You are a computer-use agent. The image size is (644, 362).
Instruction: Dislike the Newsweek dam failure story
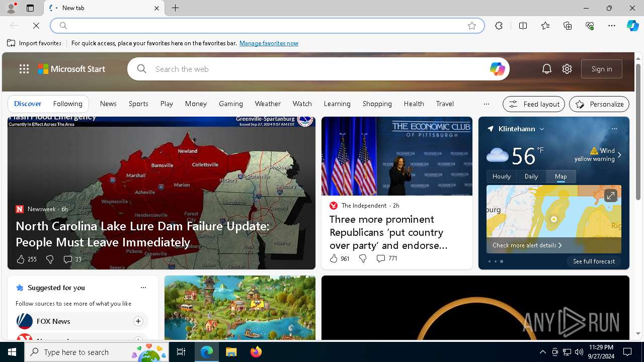tap(49, 259)
